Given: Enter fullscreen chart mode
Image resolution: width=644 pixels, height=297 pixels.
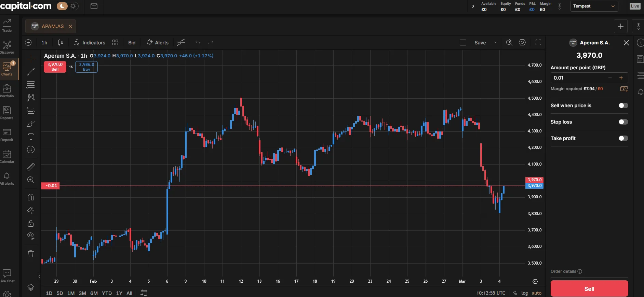Looking at the screenshot, I should [x=538, y=42].
